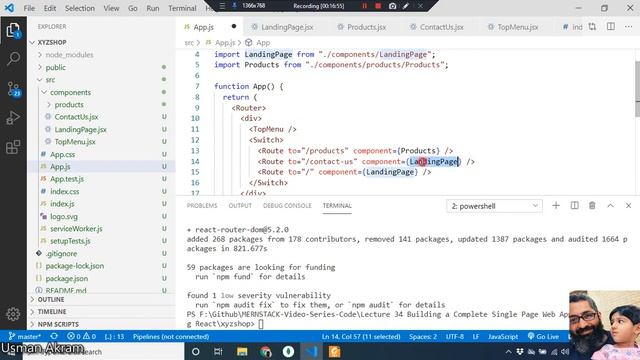Maximize the panel with up chevron
The height and width of the screenshot is (360, 640).
611,206
